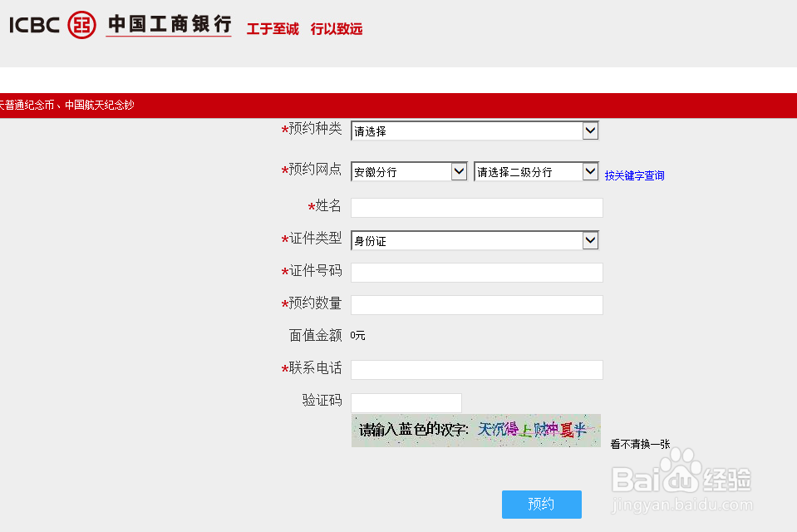Click the 姓名 name input field
The image size is (797, 532).
coord(476,207)
